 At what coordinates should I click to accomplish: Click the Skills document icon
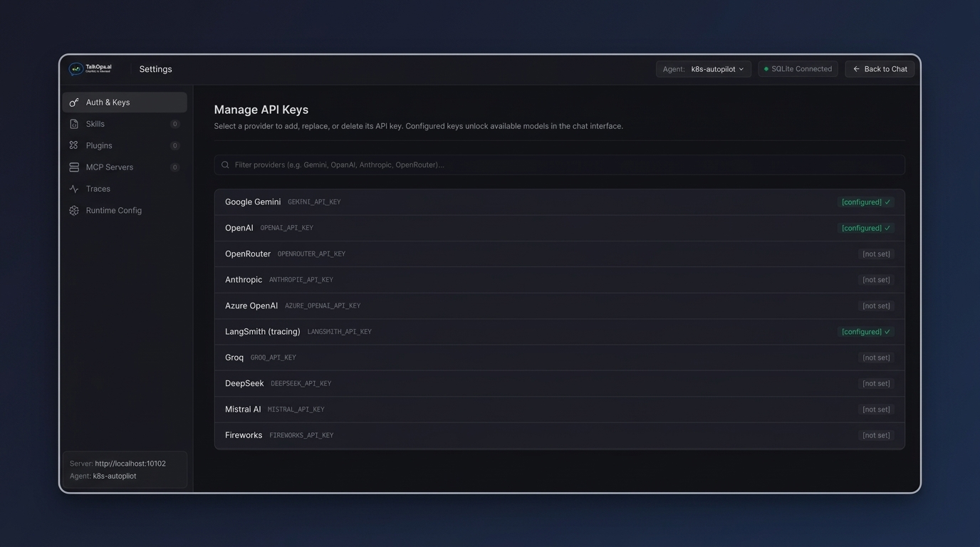pos(74,124)
